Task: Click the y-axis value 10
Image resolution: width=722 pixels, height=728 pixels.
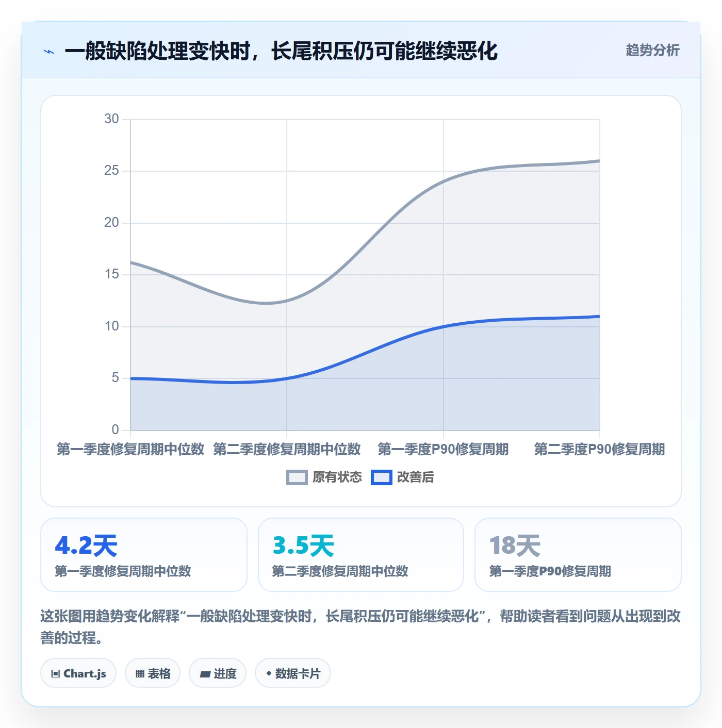Action: coord(111,326)
